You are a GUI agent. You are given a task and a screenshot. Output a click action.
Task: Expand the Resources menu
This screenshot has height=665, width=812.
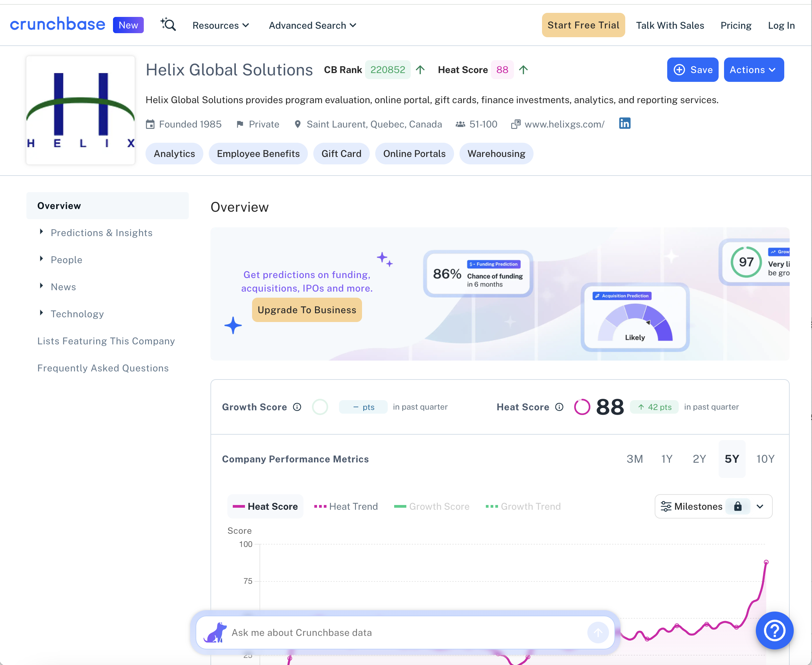221,25
